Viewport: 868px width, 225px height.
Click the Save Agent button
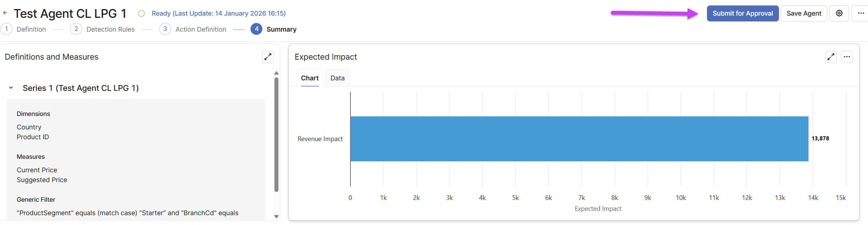[x=804, y=13]
